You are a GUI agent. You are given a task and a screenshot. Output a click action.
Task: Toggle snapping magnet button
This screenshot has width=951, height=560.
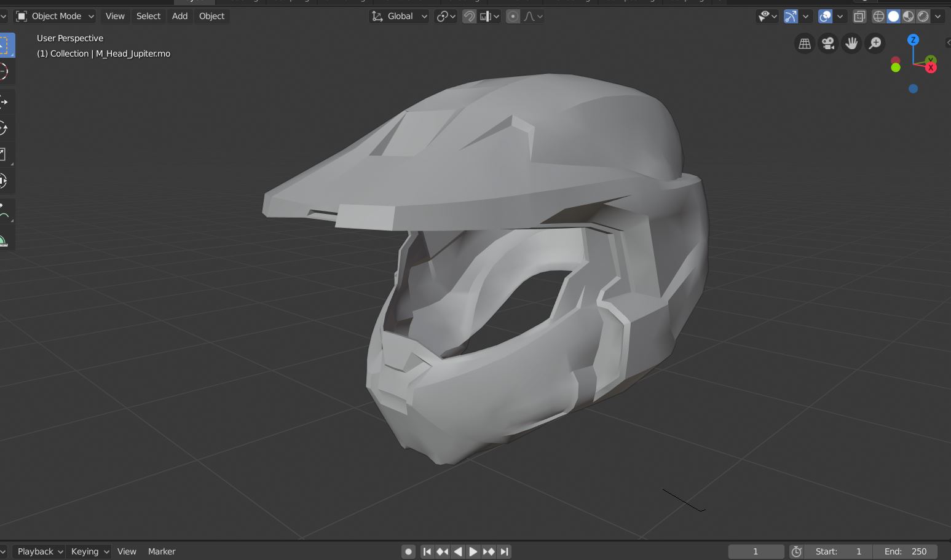click(469, 17)
